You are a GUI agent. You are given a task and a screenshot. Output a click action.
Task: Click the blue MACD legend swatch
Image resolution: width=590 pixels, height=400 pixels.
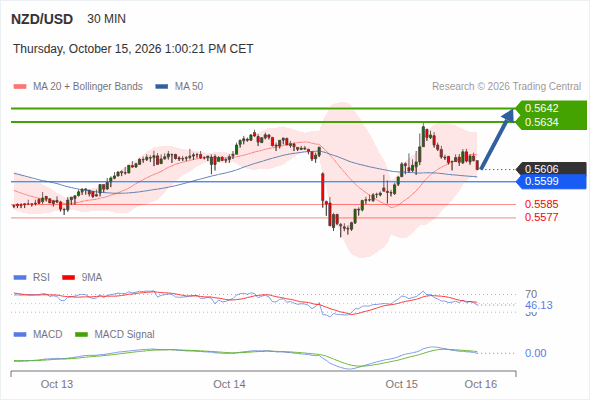coord(20,335)
